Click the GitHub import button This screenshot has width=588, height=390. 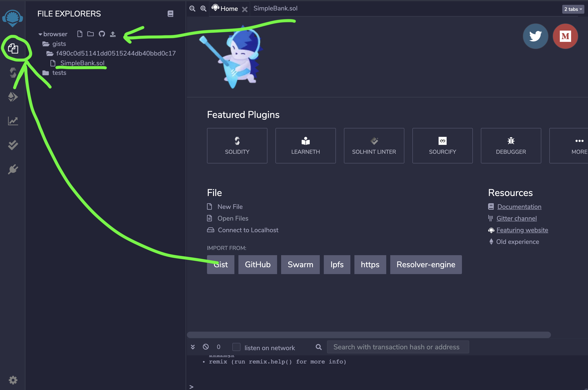click(257, 264)
